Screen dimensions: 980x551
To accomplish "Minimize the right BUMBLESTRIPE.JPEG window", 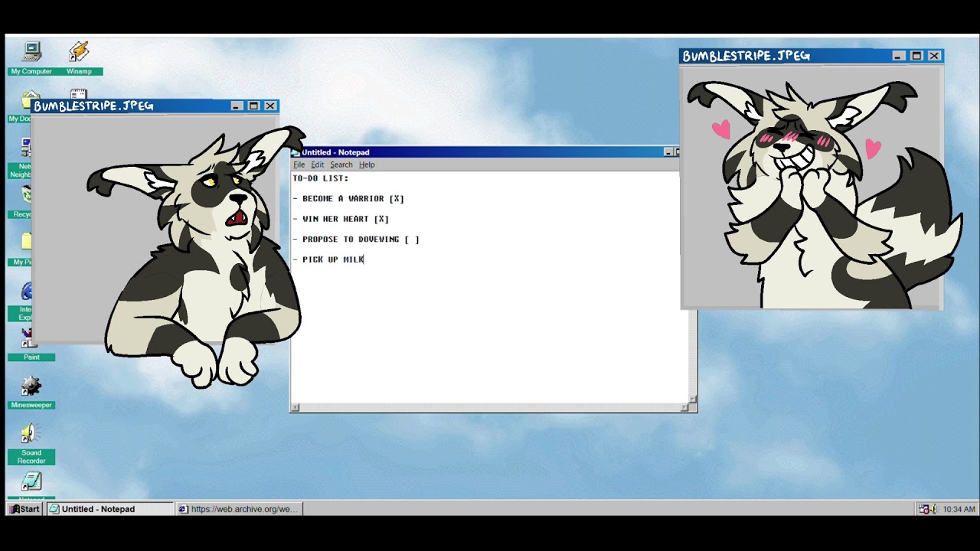I will tap(899, 56).
